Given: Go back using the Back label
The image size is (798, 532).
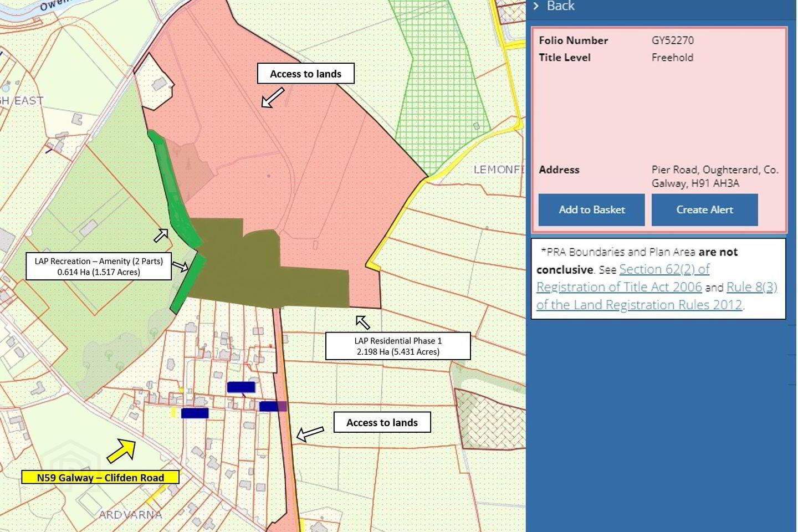Looking at the screenshot, I should [560, 6].
